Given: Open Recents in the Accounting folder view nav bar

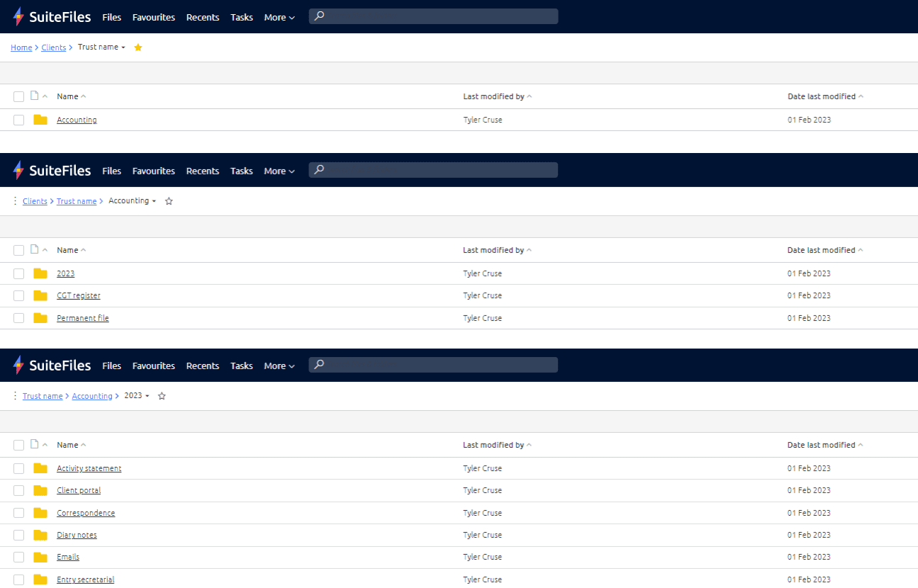Looking at the screenshot, I should pos(203,171).
